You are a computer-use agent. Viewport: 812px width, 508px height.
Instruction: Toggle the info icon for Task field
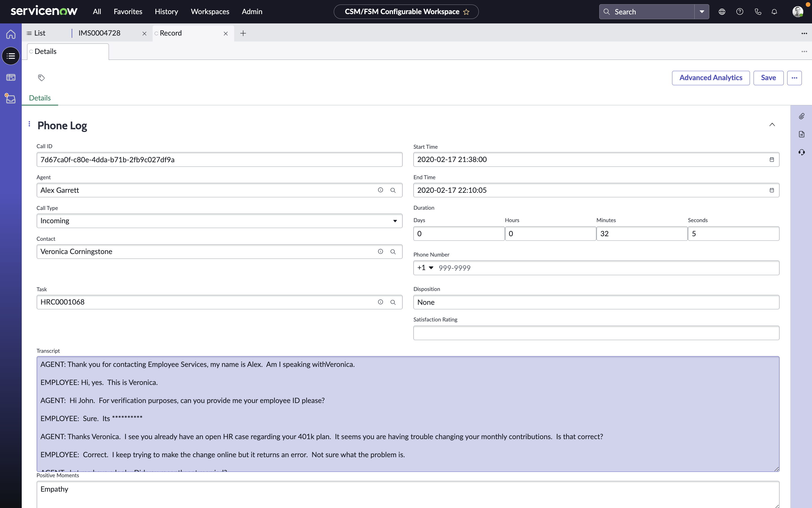pyautogui.click(x=380, y=302)
